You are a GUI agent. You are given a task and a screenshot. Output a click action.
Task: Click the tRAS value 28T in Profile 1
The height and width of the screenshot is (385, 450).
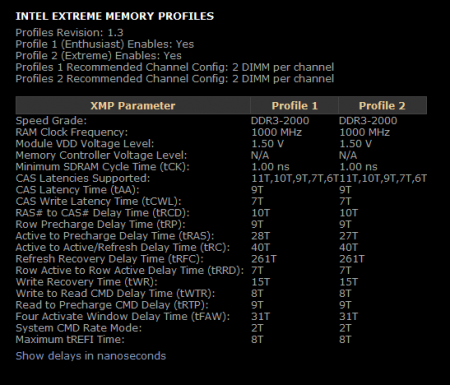click(x=260, y=236)
